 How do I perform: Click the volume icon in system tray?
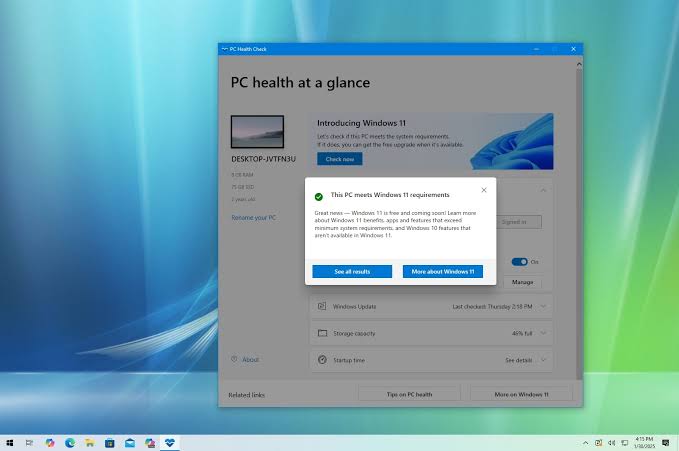click(611, 443)
